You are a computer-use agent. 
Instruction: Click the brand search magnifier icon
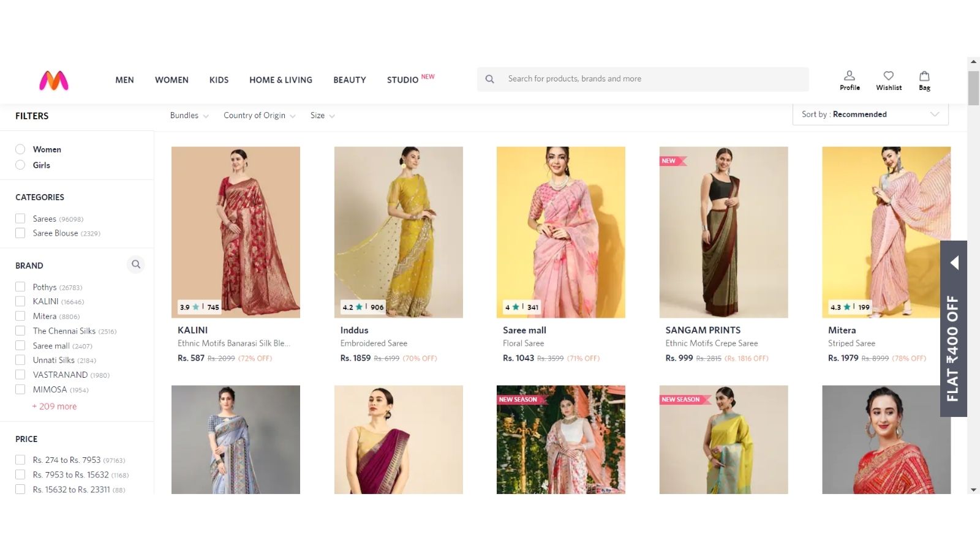pyautogui.click(x=136, y=264)
